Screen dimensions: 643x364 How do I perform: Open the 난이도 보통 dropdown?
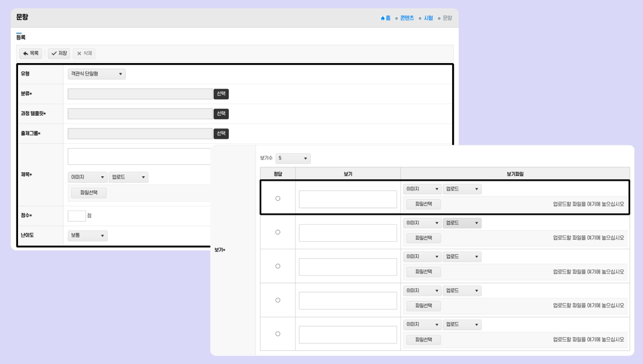click(x=88, y=235)
